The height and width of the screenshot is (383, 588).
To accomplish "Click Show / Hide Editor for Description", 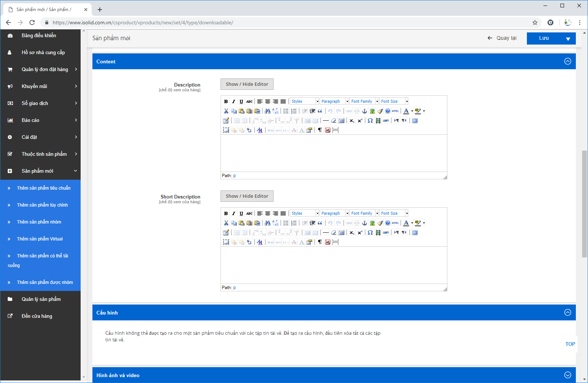I will pos(247,84).
